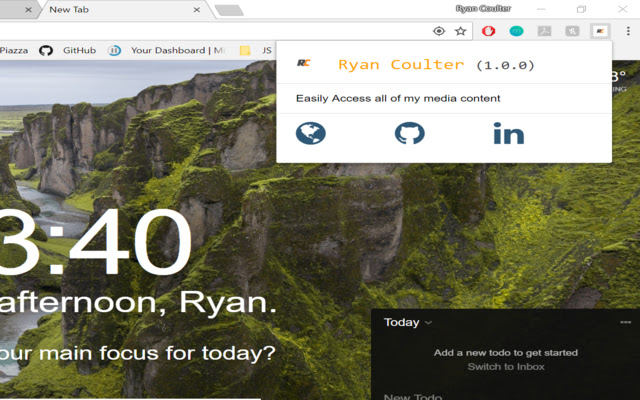The height and width of the screenshot is (400, 640).
Task: Click the eye-shaped icon in address bar
Action: click(439, 31)
